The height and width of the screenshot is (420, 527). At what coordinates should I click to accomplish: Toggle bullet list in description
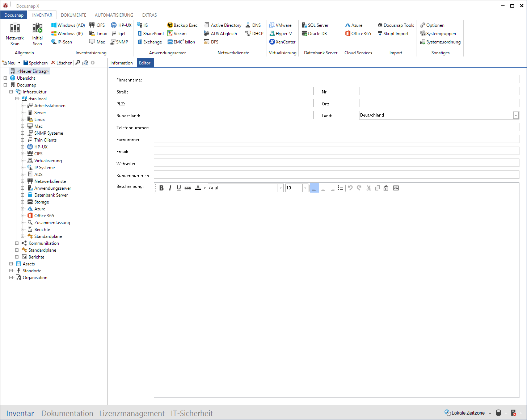click(x=341, y=188)
